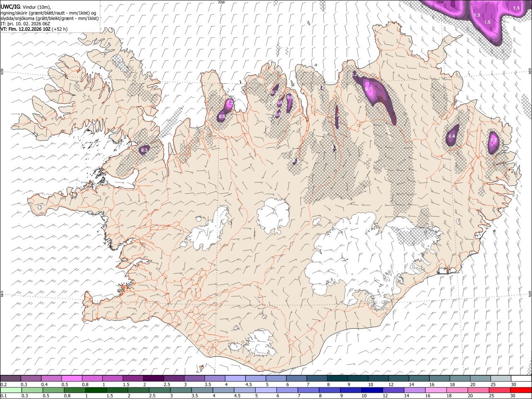Pick the dark blue 10 swatch in the rain scale
Image resolution: width=532 pixels, height=399 pixels.
point(372,390)
